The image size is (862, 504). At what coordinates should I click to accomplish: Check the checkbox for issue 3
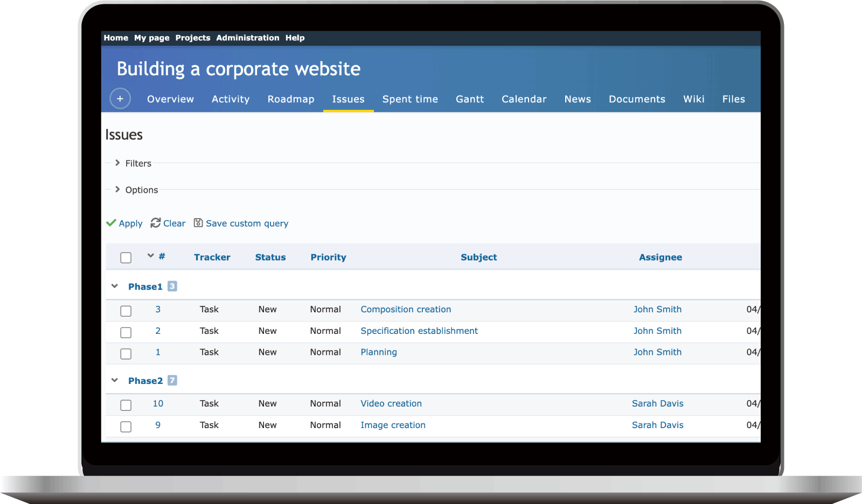click(126, 311)
